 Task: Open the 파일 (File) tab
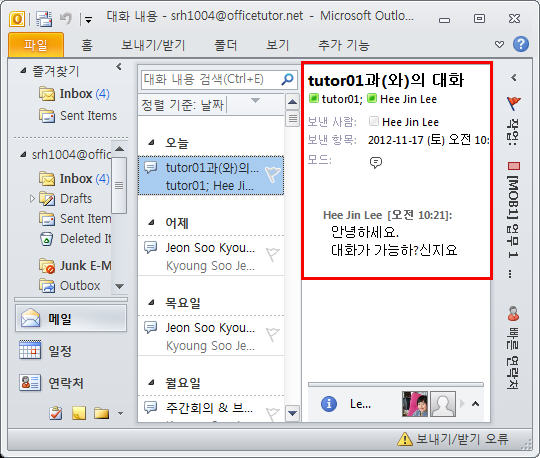click(x=35, y=45)
